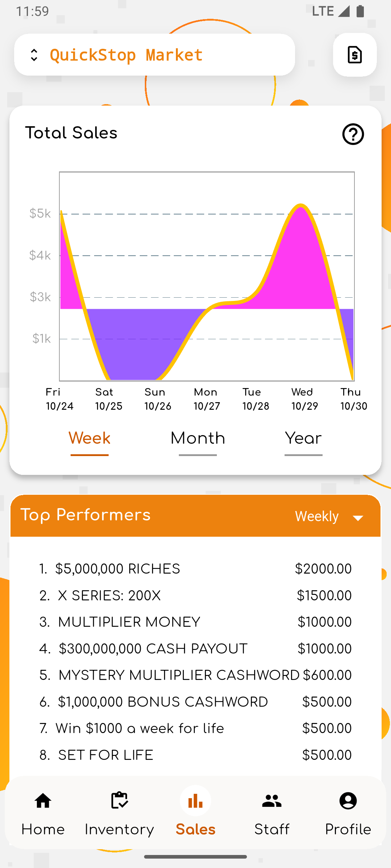391x868 pixels.
Task: Go to Home via house icon
Action: click(x=43, y=801)
